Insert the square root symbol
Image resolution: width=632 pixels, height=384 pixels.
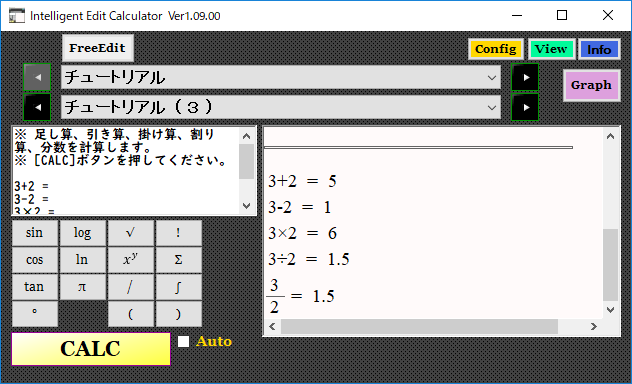pos(131,232)
